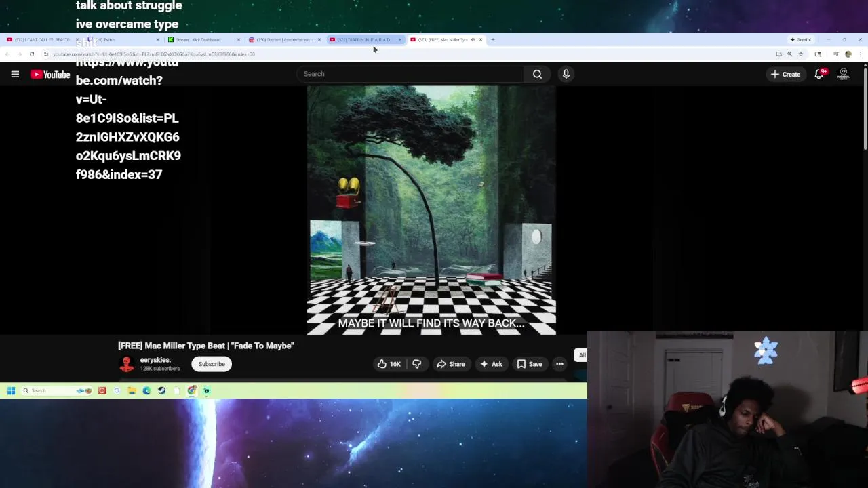This screenshot has width=868, height=488.
Task: Go to YouTube home via logo
Action: point(50,75)
